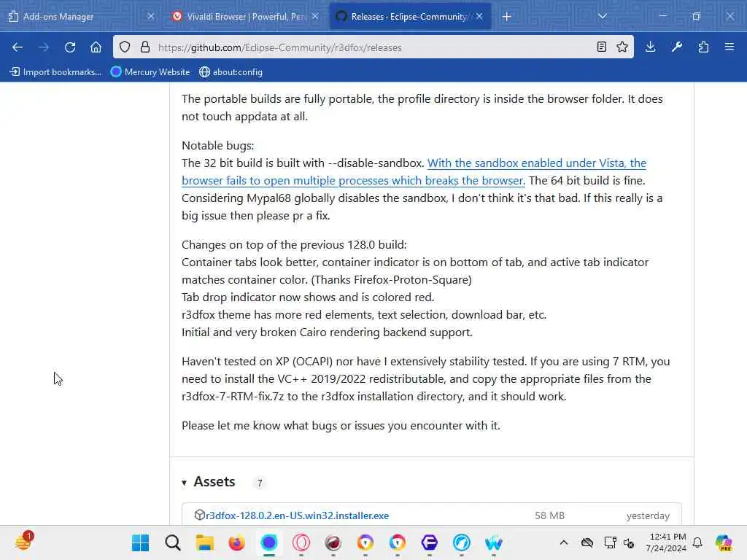
Task: Open the tracking protection shield icon
Action: (x=125, y=47)
